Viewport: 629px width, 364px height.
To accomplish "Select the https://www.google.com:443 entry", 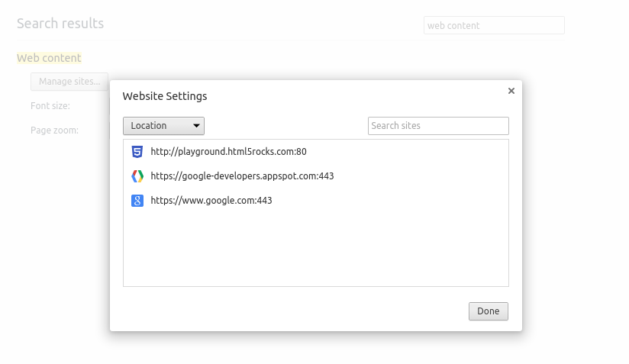I will click(211, 201).
